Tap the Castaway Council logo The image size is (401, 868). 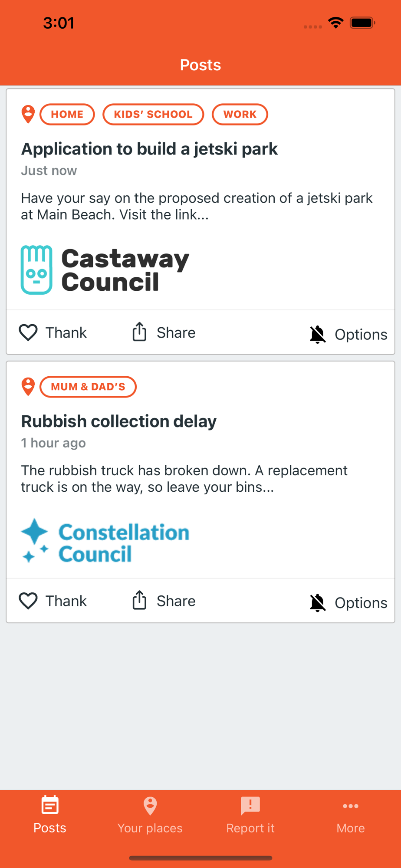tap(105, 270)
